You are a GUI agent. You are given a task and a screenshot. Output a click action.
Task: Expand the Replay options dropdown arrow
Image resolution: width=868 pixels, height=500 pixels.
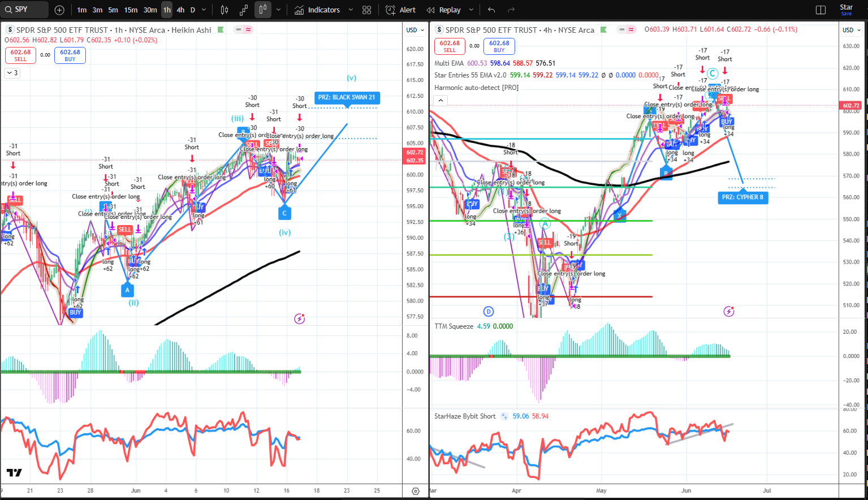pyautogui.click(x=471, y=10)
